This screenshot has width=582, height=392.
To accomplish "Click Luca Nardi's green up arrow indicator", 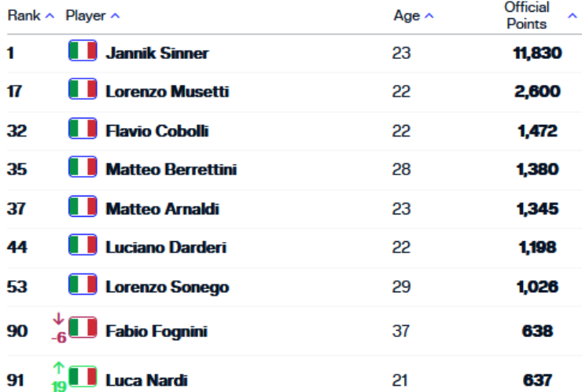I will (59, 368).
